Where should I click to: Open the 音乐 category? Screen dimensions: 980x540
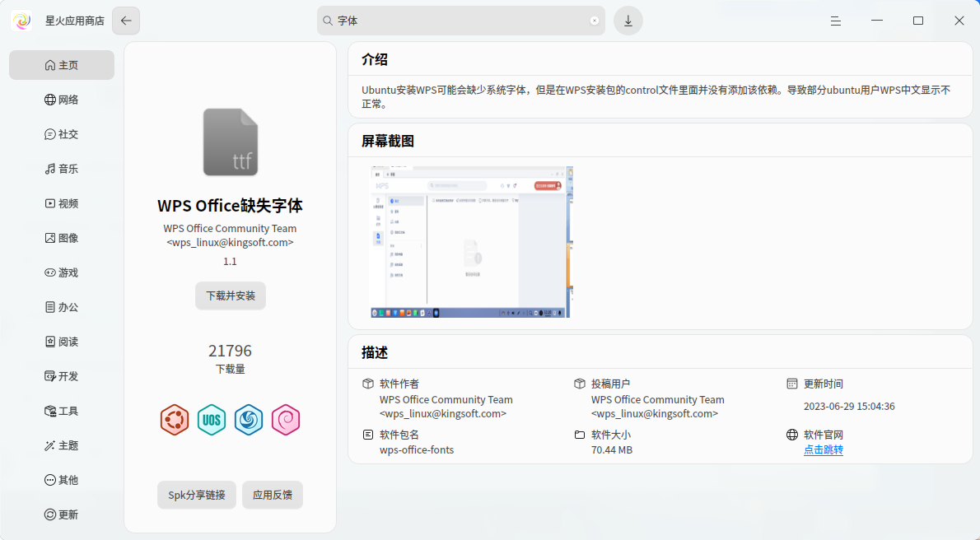[x=62, y=169]
